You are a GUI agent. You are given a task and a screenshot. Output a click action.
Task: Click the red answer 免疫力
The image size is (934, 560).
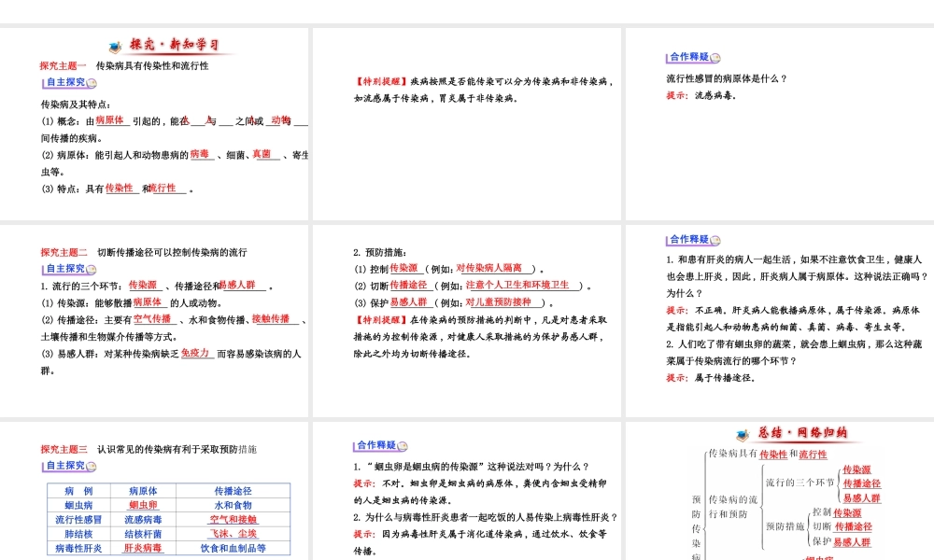tap(195, 353)
